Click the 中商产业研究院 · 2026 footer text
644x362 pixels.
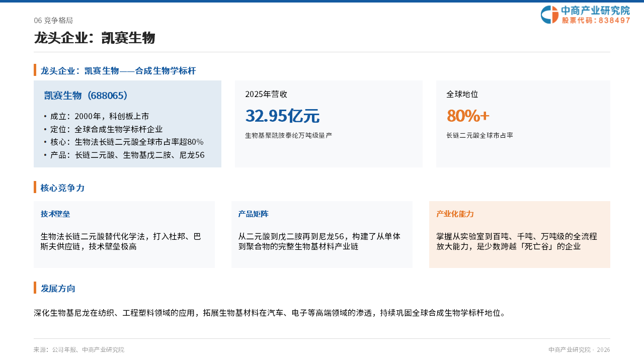tap(579, 350)
